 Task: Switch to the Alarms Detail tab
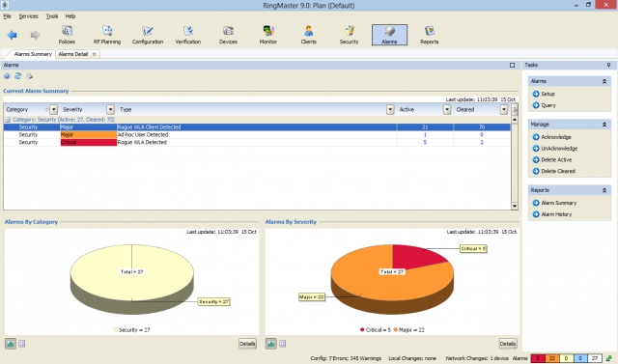pyautogui.click(x=73, y=54)
